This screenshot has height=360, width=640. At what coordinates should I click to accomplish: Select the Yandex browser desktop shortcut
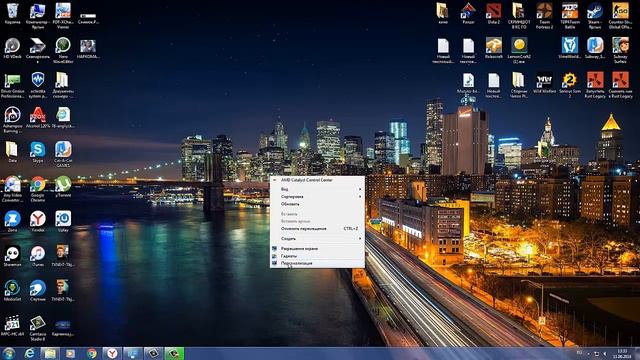click(x=38, y=222)
